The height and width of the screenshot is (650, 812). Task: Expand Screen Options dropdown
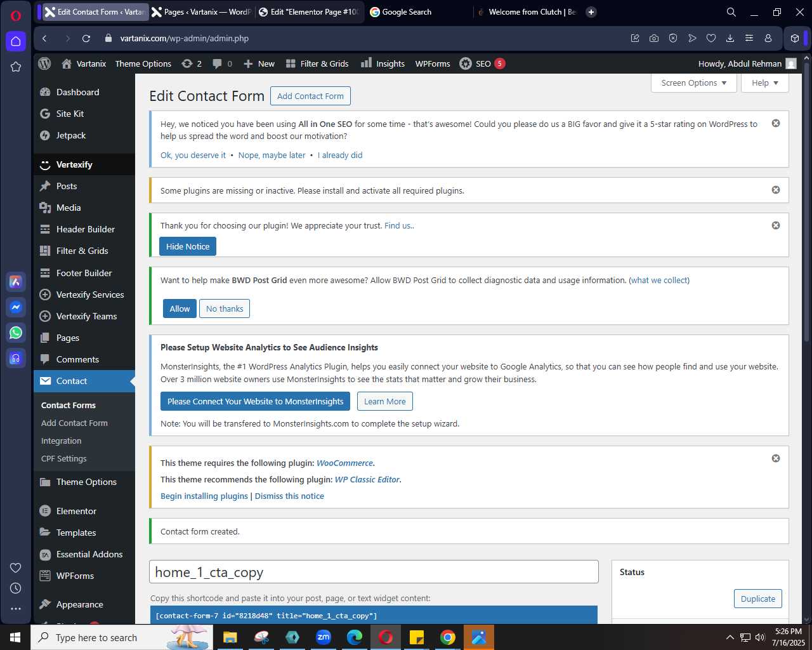click(694, 83)
